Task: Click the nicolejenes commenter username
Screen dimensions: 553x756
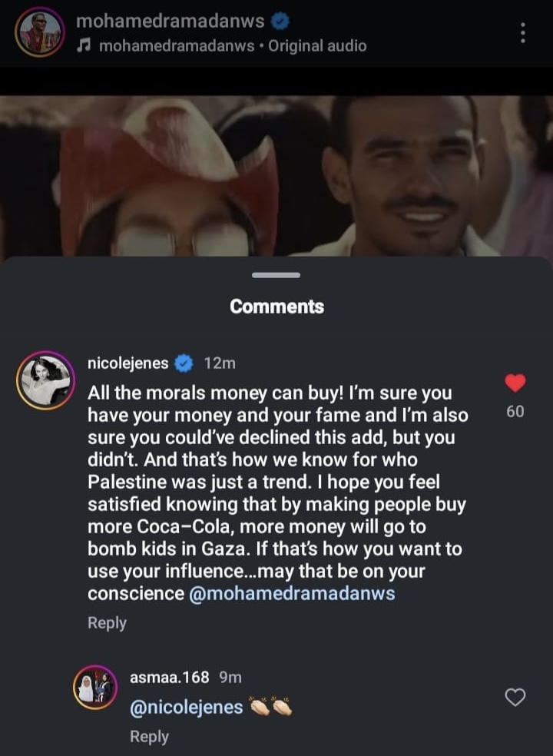Action: [x=128, y=363]
